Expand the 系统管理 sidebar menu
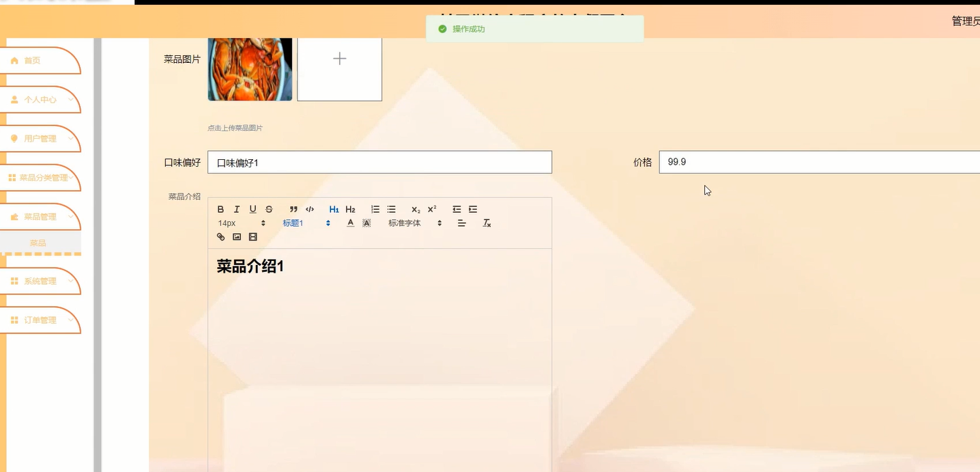This screenshot has width=980, height=472. 40,281
